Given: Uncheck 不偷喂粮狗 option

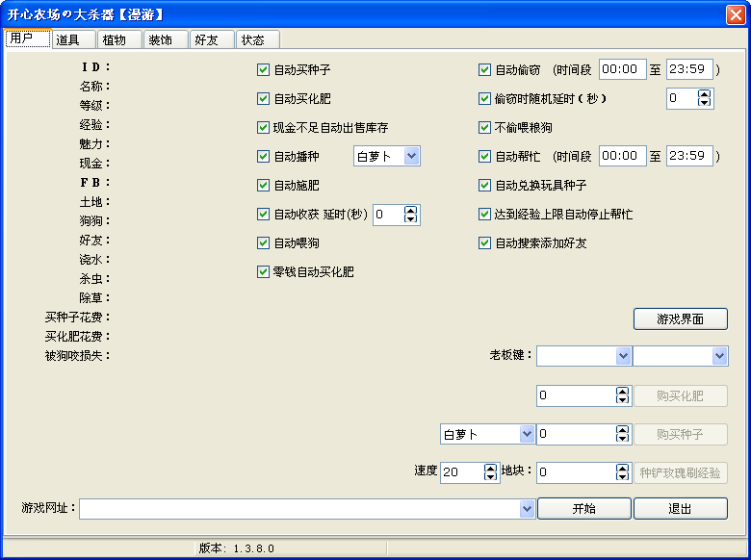Looking at the screenshot, I should click(484, 127).
